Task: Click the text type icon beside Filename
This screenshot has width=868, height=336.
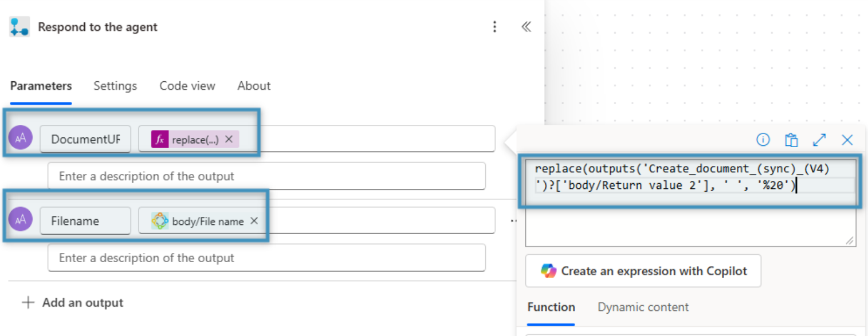Action: click(21, 220)
